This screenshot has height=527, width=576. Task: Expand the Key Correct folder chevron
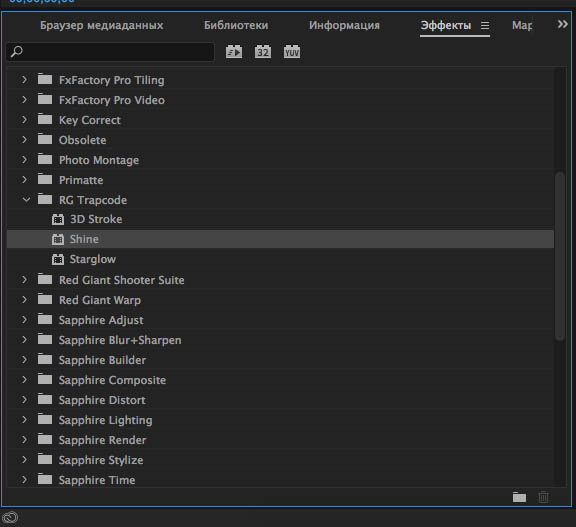[24, 119]
